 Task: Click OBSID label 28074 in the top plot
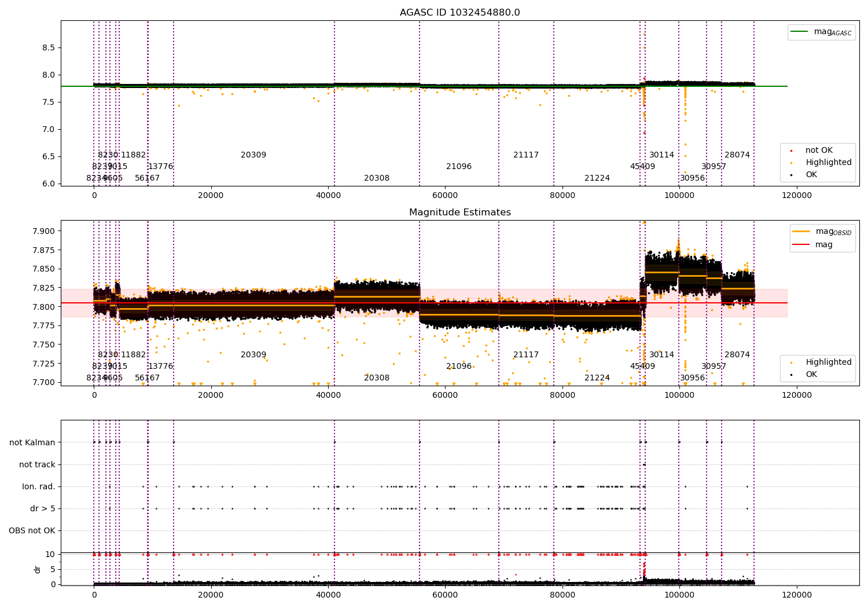coord(737,155)
